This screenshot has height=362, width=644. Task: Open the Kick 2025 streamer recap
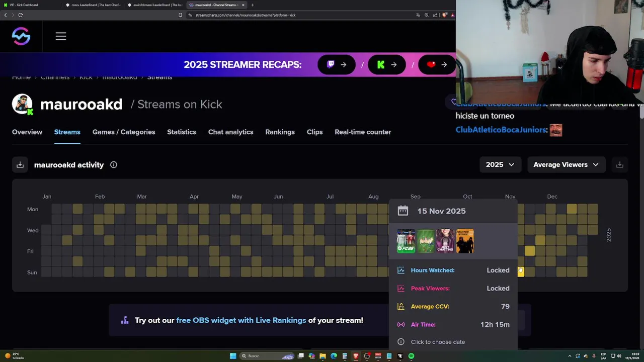pyautogui.click(x=387, y=64)
